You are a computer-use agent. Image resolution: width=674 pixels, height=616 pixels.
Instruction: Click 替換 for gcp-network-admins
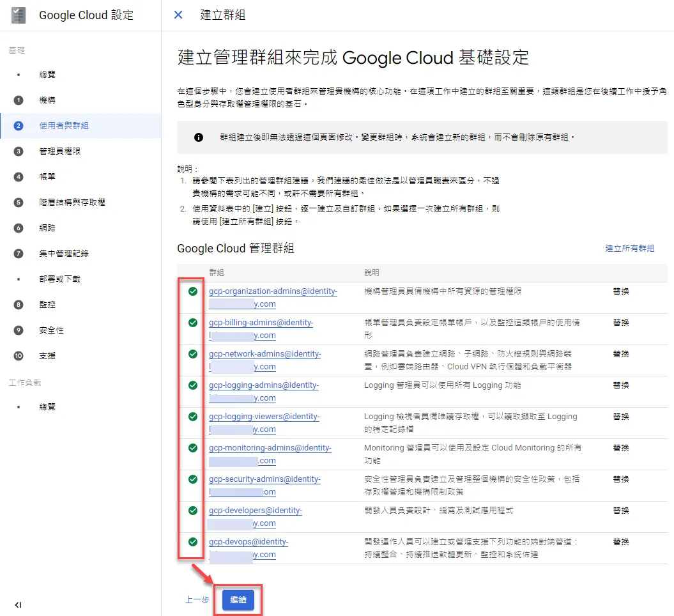(x=621, y=354)
